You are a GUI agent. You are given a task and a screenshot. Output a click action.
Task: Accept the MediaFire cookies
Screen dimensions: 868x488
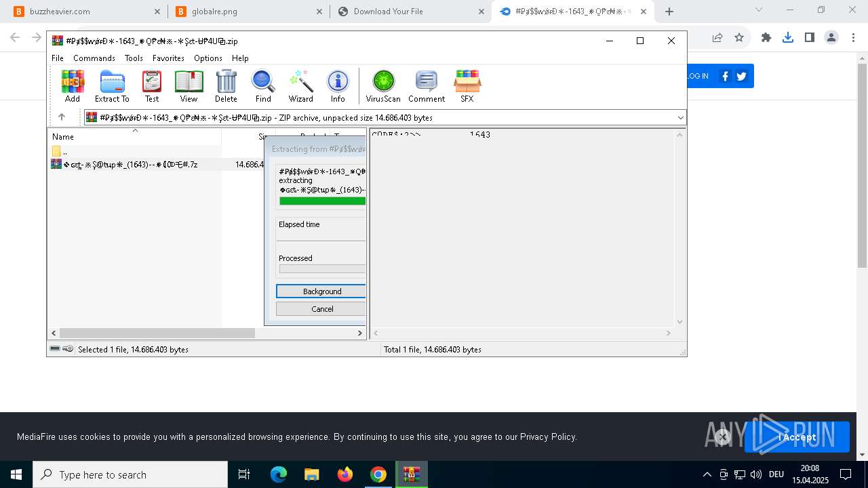(797, 437)
